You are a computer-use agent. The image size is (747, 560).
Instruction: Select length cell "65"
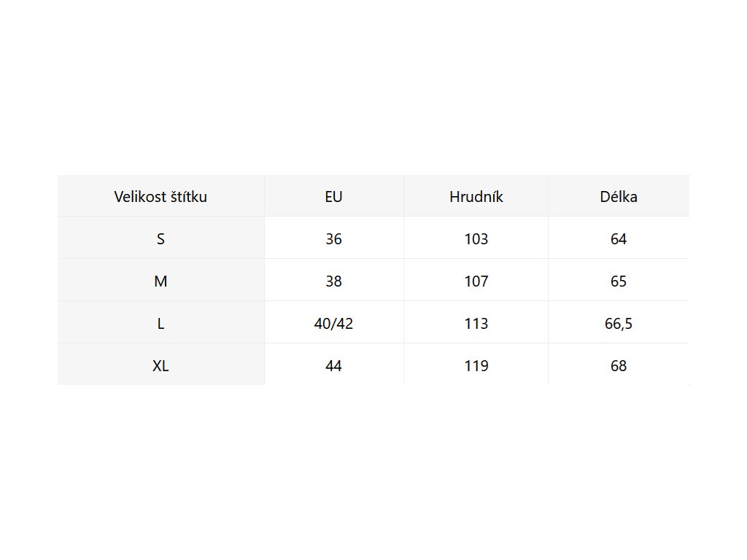point(619,281)
